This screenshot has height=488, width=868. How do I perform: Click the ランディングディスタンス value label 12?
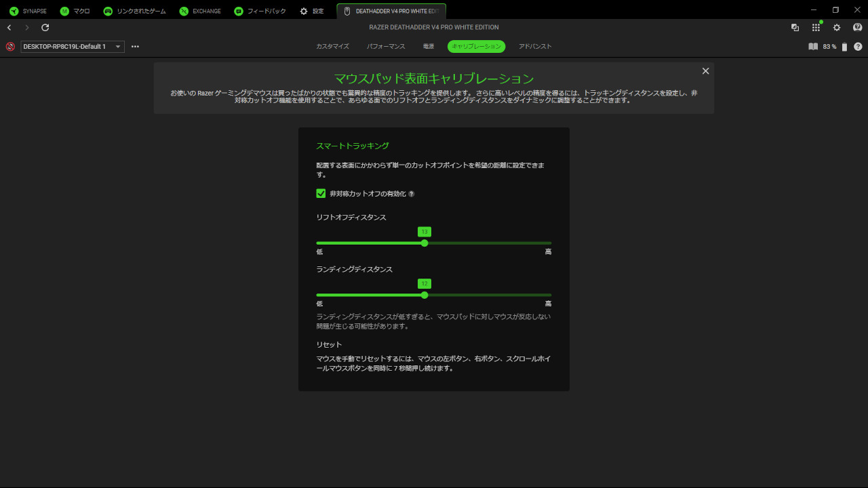tap(425, 284)
